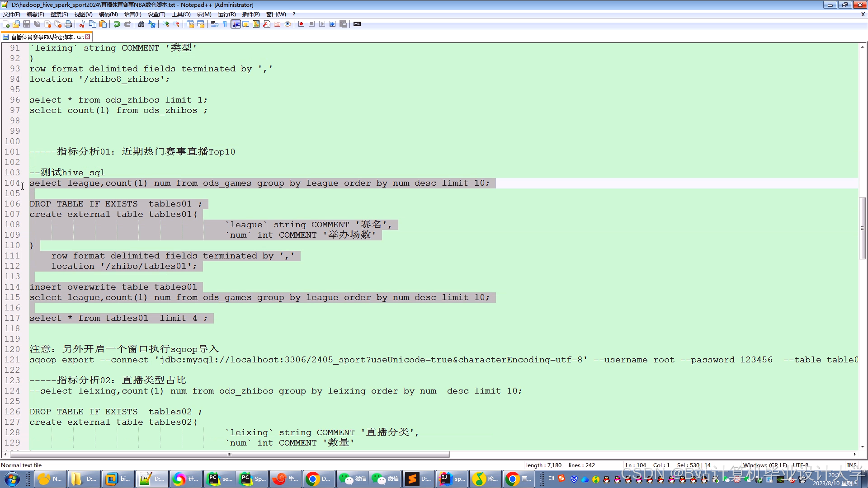Screen dimensions: 868x488
Task: Open line ending selector Windows (CR LF)
Action: pyautogui.click(x=764, y=465)
